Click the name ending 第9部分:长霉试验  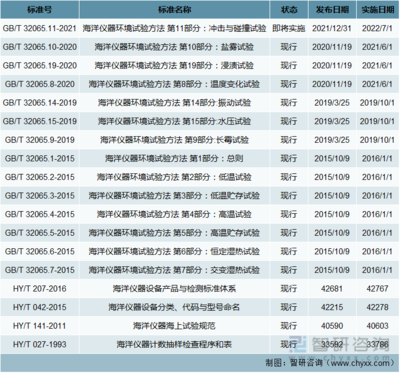click(174, 140)
